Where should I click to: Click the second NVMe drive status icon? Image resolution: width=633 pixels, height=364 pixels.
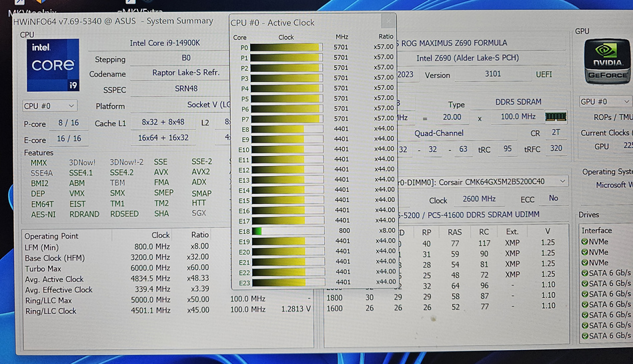(x=584, y=252)
